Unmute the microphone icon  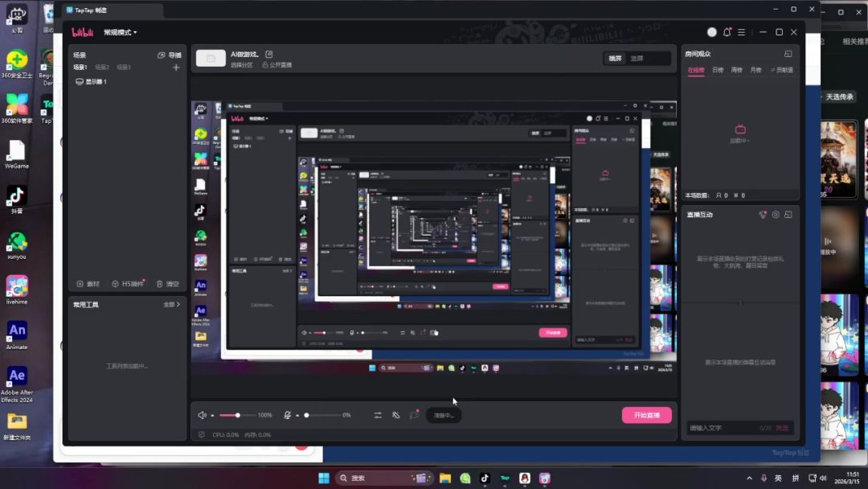(x=287, y=415)
